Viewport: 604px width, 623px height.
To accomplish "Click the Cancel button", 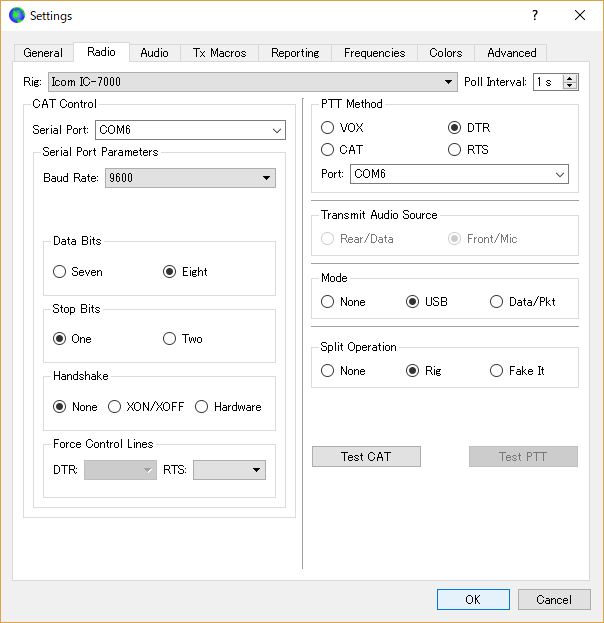I will 554,600.
